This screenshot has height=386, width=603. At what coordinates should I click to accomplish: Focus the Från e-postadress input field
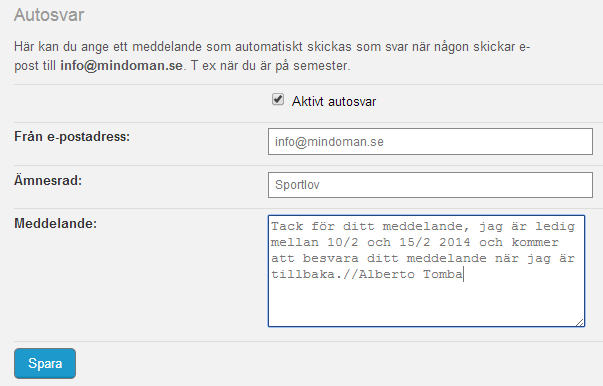click(430, 141)
